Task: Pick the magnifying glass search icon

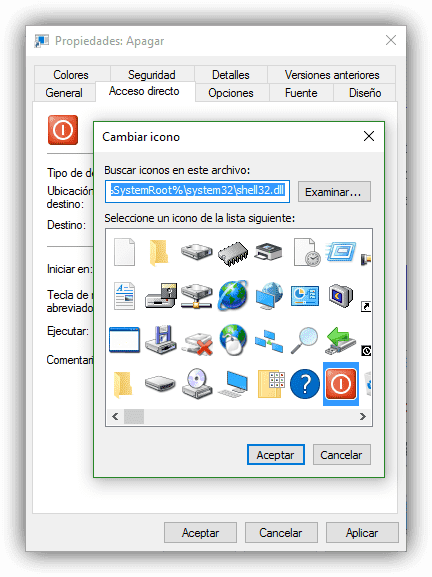Action: click(x=305, y=340)
